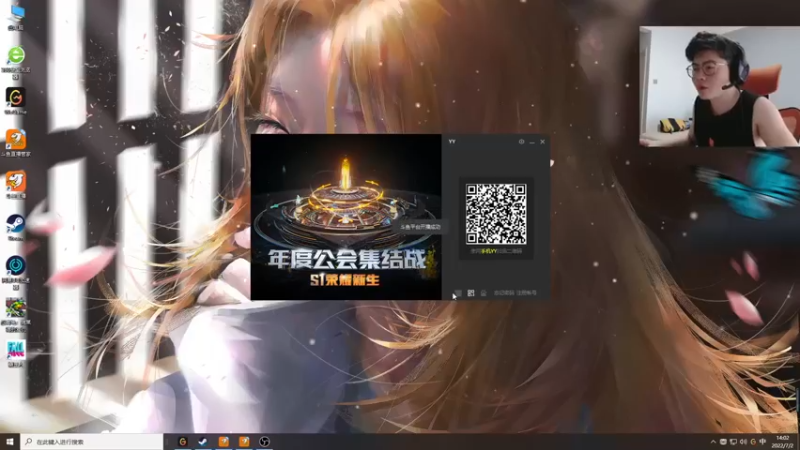The image size is (800, 450).
Task: Open OBS Studio from the taskbar
Action: pos(264,442)
